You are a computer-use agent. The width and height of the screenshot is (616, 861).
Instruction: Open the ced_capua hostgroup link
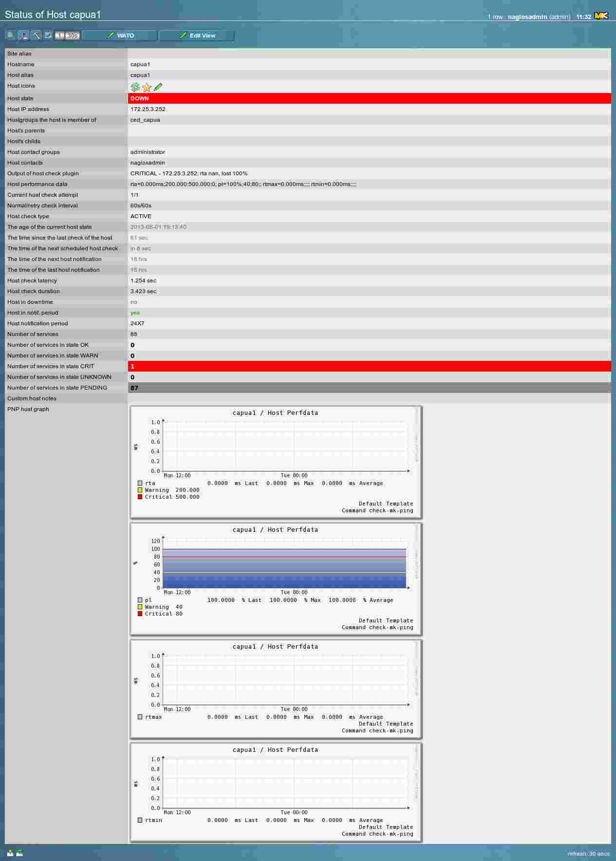pos(145,120)
